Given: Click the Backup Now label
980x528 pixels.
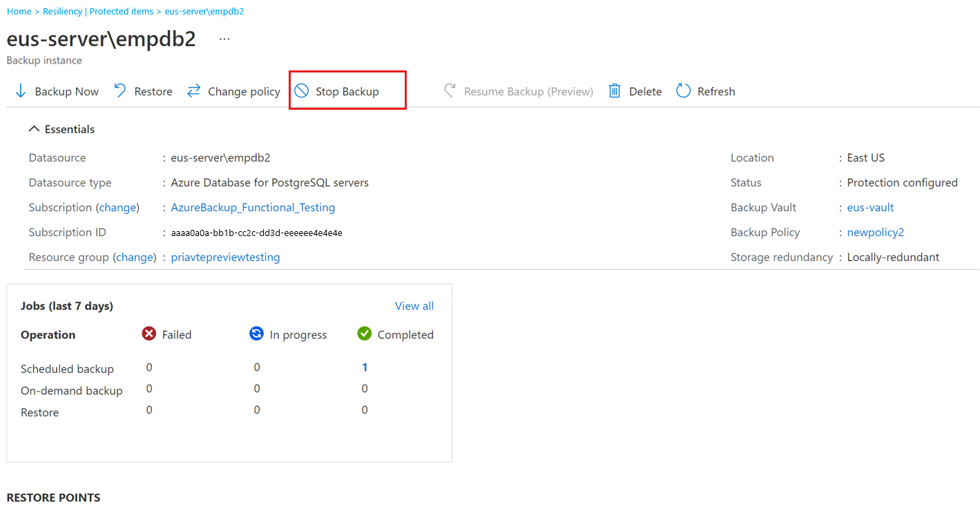Looking at the screenshot, I should coord(67,92).
